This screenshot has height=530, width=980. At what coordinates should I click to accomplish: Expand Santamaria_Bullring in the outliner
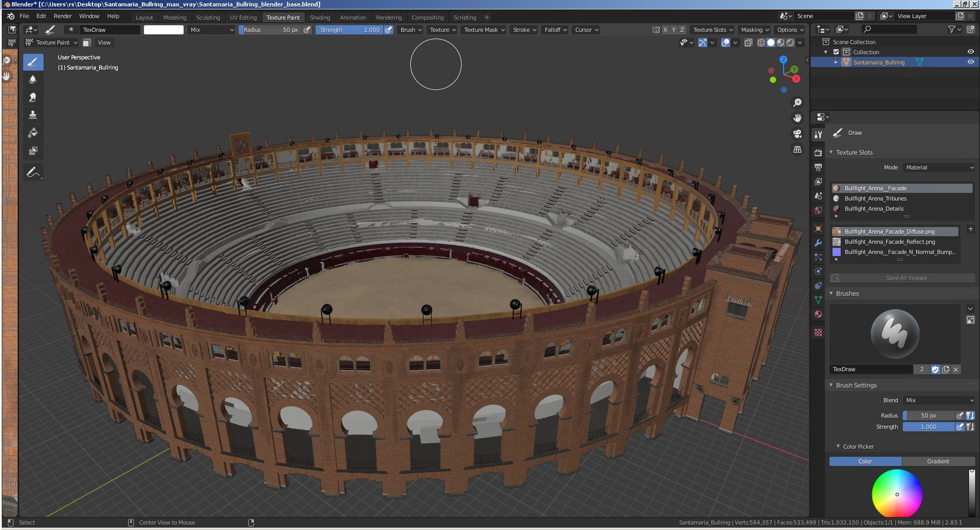pos(836,62)
